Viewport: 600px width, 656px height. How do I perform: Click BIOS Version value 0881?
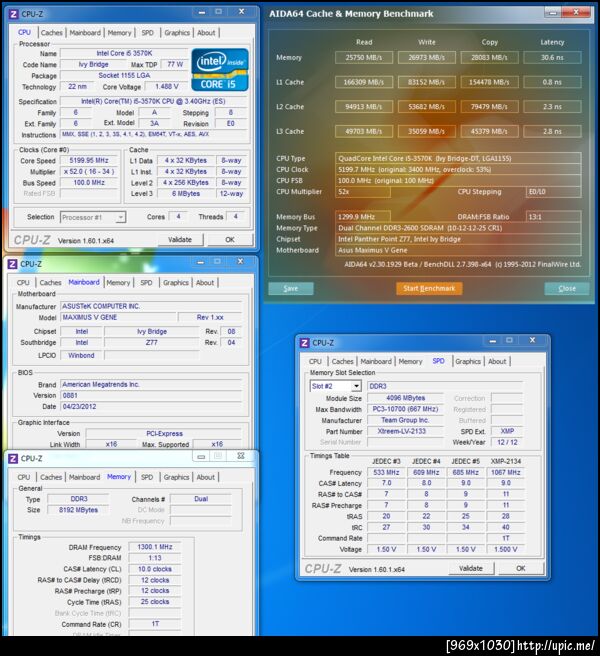pyautogui.click(x=151, y=395)
